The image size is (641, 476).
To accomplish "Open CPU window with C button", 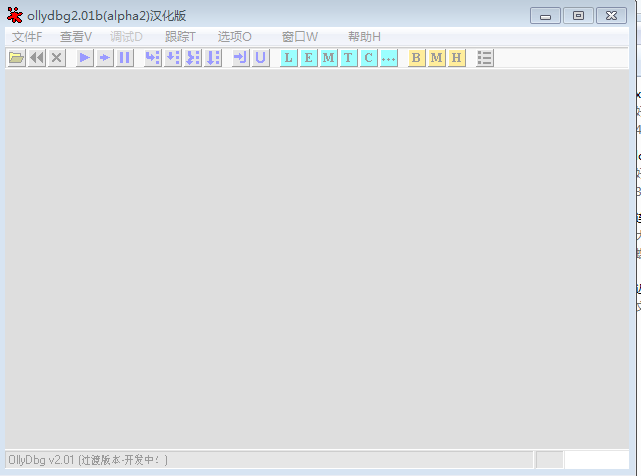I will coord(369,58).
